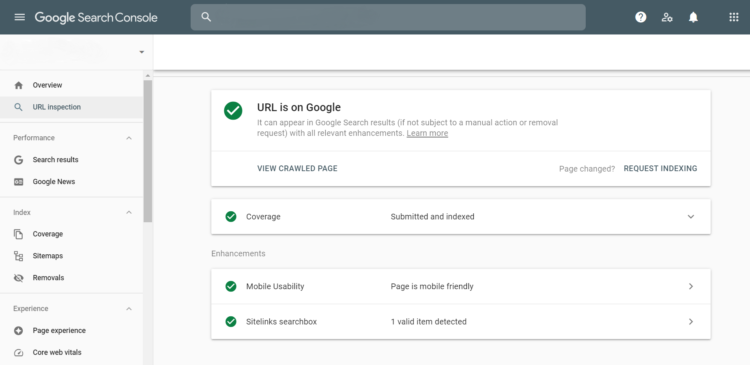The image size is (750, 365).
Task: Open user settings people icon
Action: pyautogui.click(x=667, y=17)
